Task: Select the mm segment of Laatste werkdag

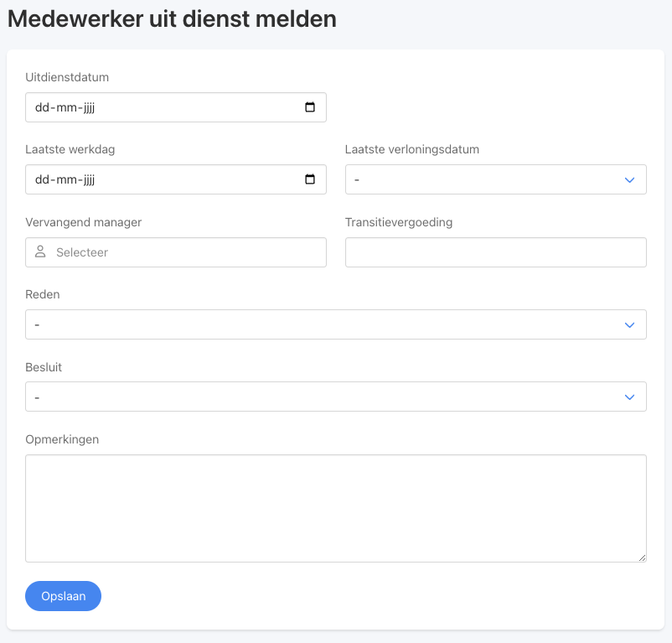Action: [67, 179]
